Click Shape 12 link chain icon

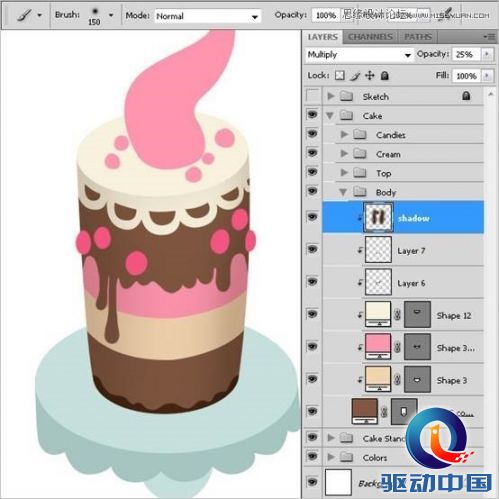point(397,315)
